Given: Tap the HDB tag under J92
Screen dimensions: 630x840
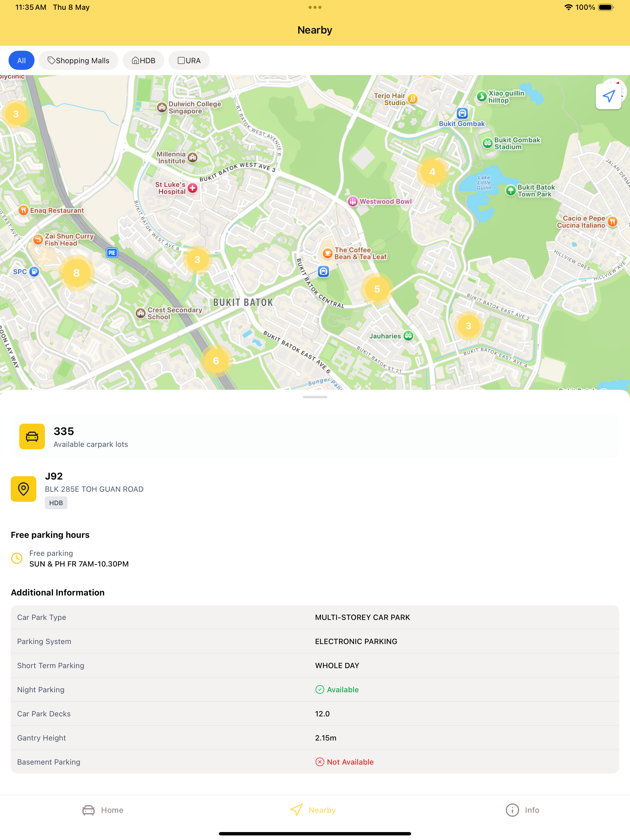Looking at the screenshot, I should [x=56, y=503].
